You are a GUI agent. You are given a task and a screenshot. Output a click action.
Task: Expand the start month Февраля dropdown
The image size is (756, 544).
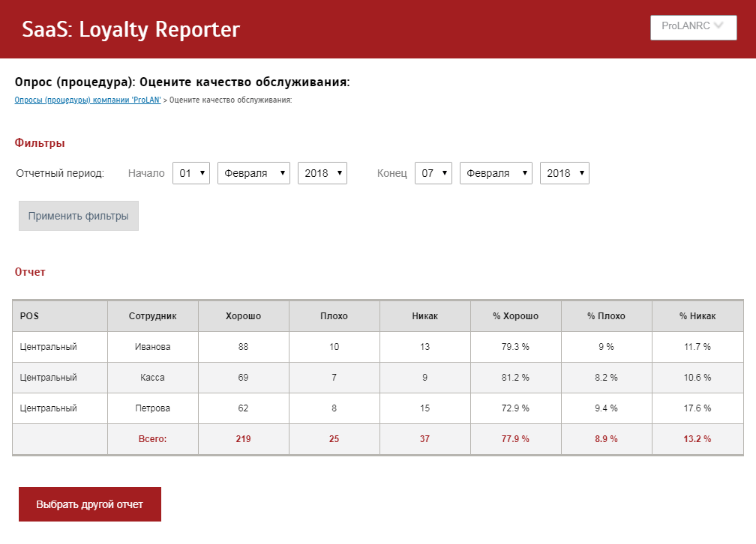click(253, 173)
